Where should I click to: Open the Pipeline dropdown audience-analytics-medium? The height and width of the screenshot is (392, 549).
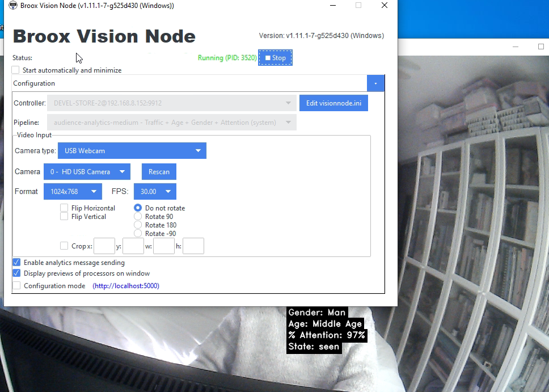[x=172, y=123]
